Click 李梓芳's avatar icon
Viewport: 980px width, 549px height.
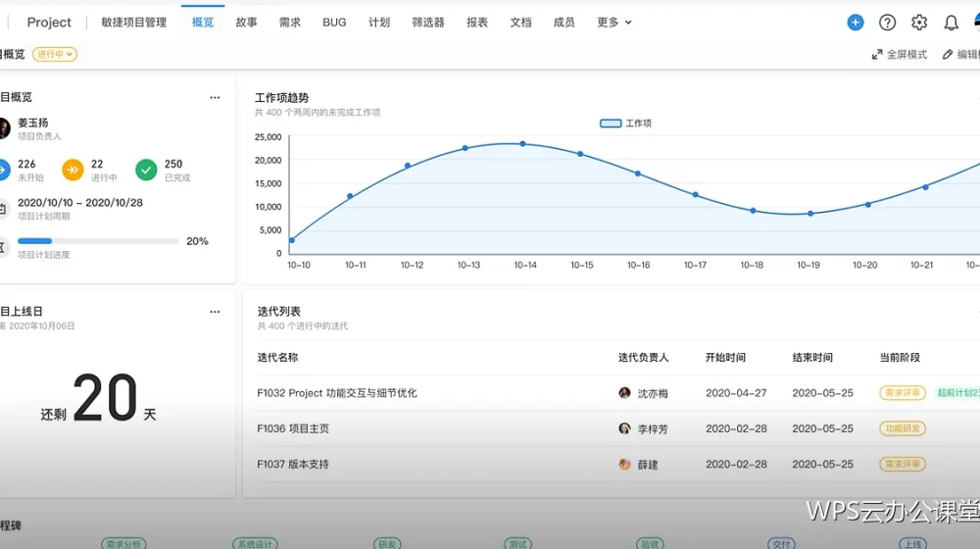[x=624, y=428]
